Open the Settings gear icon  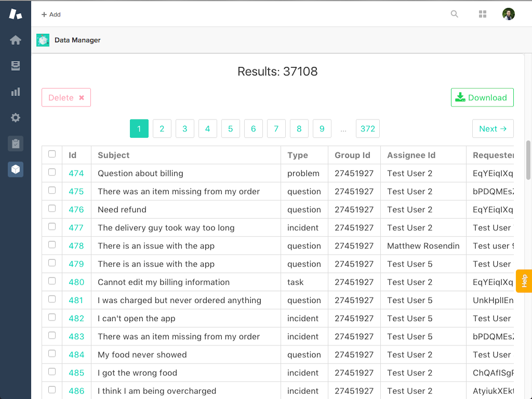16,117
